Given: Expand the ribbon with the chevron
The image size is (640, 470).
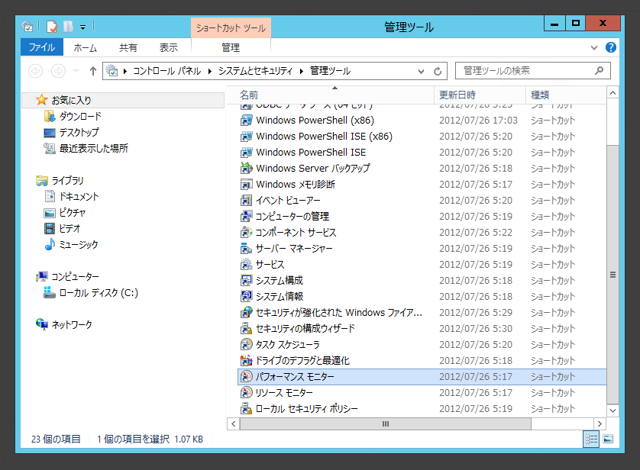Looking at the screenshot, I should point(594,48).
